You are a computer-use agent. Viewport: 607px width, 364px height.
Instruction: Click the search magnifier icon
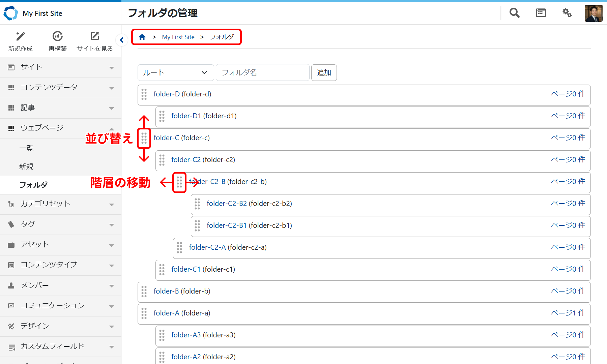click(514, 13)
